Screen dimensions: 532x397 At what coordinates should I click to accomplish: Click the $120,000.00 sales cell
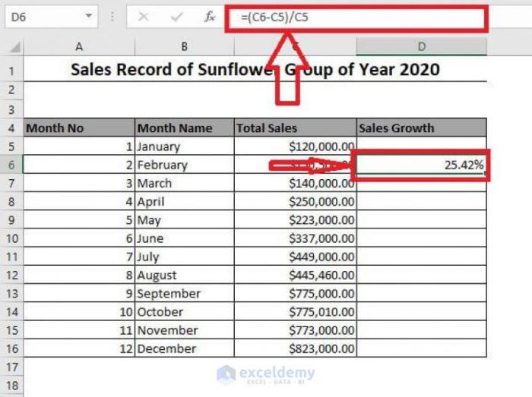295,147
